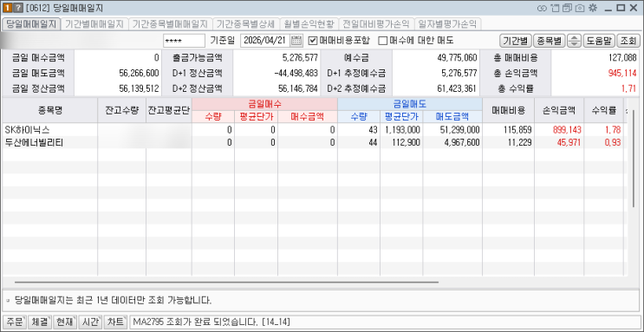This screenshot has height=332, width=644.
Task: Click SK하이닉스 trading cost 115,859
Action: pyautogui.click(x=518, y=130)
